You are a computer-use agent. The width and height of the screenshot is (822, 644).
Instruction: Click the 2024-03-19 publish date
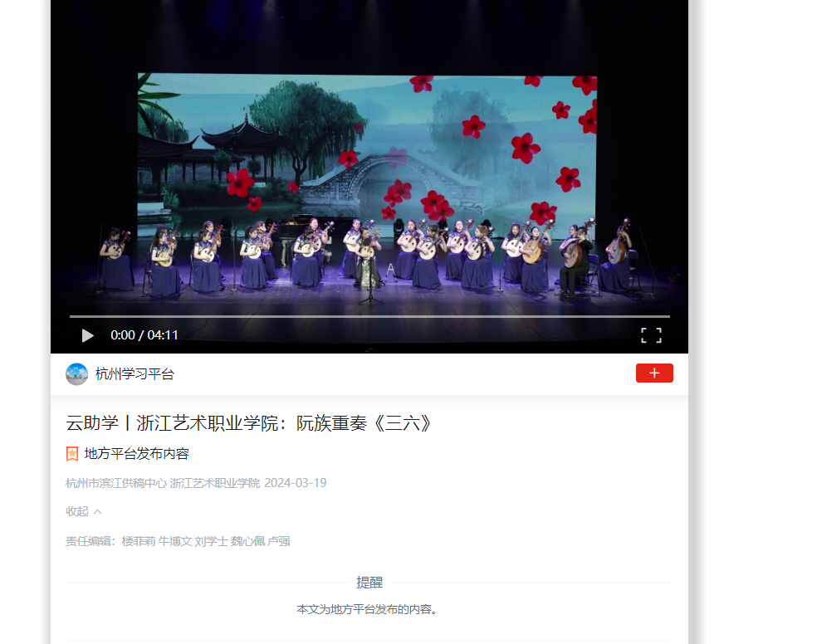click(296, 483)
